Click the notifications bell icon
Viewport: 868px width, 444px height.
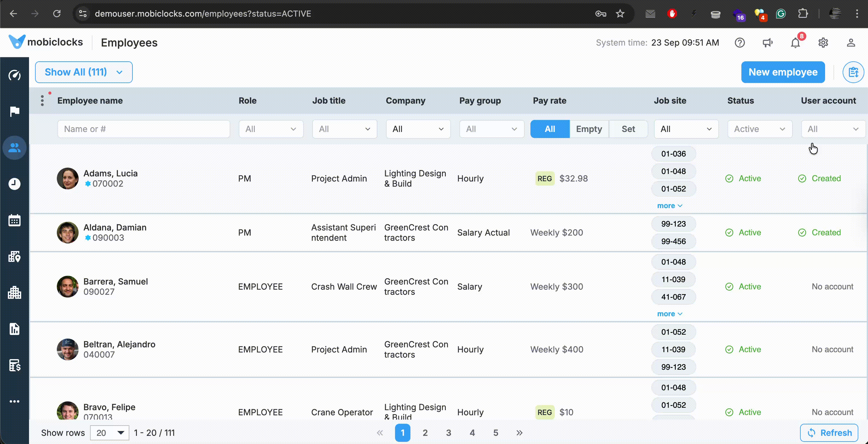795,43
